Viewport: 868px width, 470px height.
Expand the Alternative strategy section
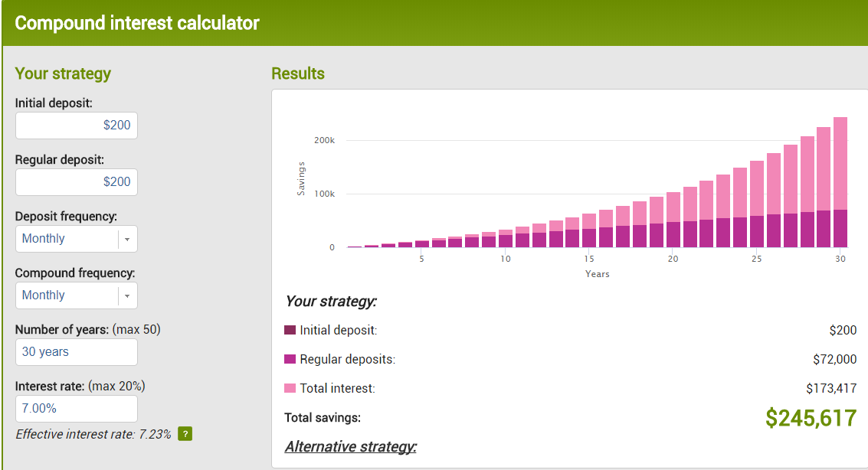(x=351, y=446)
